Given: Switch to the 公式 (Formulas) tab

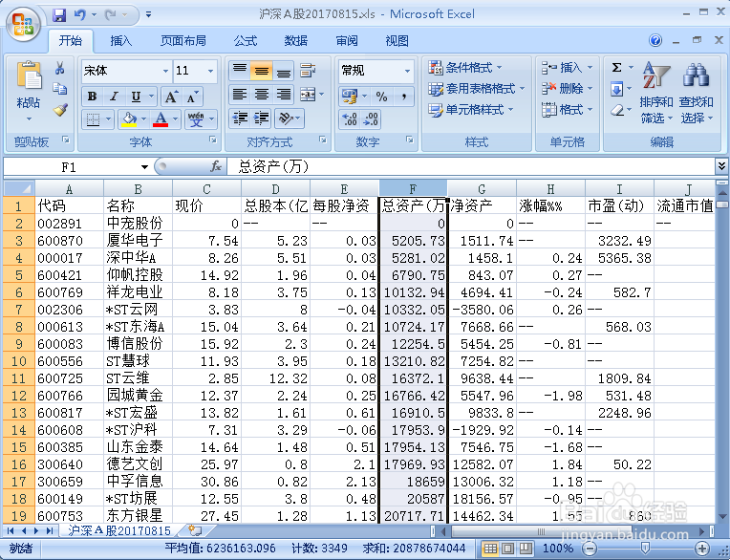Looking at the screenshot, I should pyautogui.click(x=246, y=41).
